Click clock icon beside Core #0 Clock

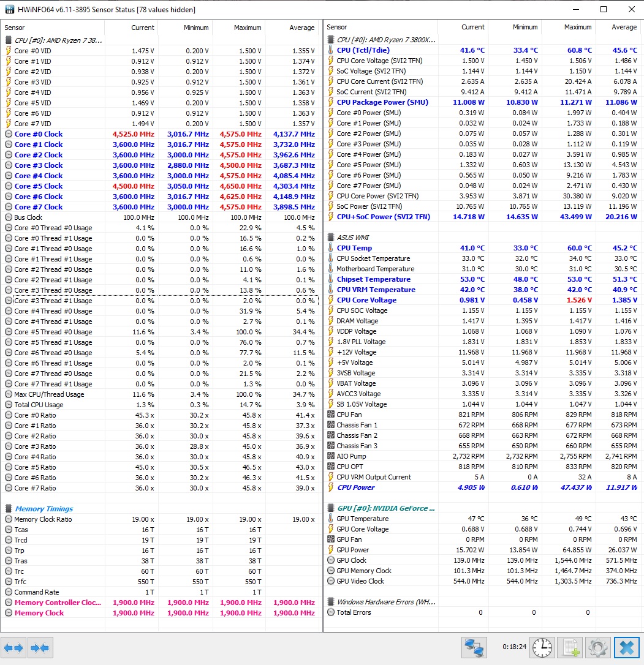[8, 134]
